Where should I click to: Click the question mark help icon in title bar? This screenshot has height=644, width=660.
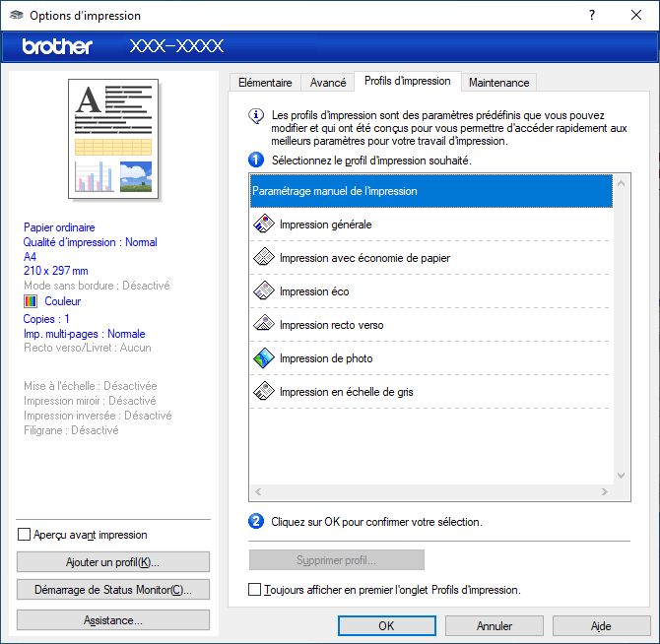coord(592,15)
